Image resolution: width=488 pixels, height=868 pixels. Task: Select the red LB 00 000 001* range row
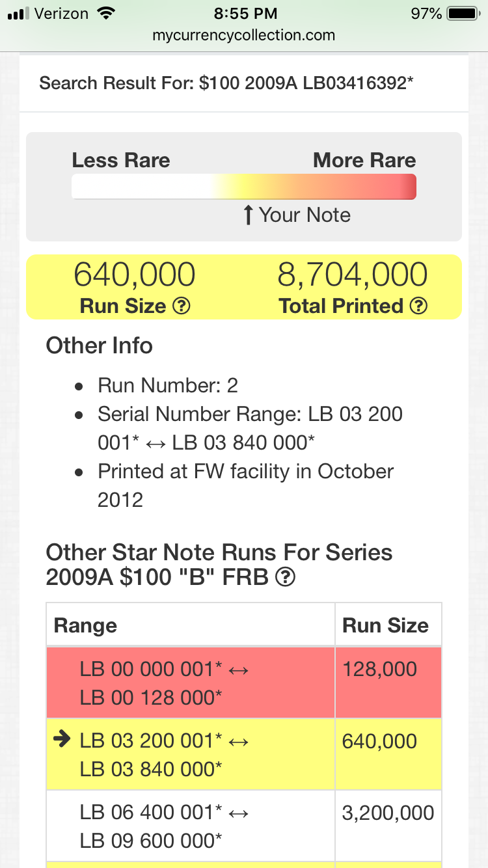click(x=244, y=683)
